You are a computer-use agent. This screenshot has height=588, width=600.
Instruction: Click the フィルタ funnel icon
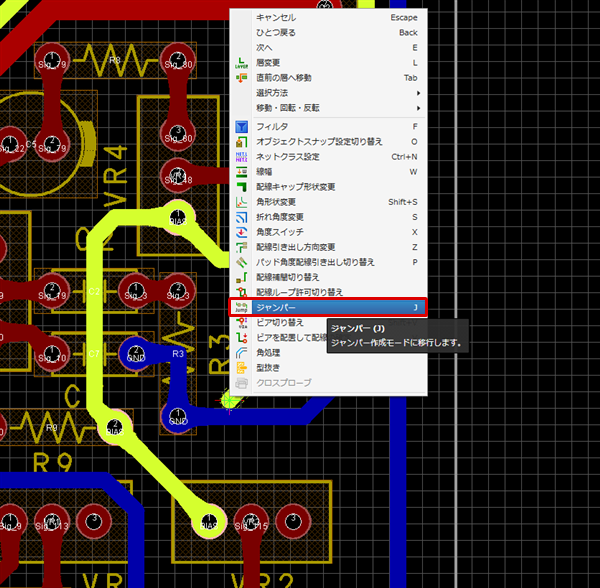[241, 127]
